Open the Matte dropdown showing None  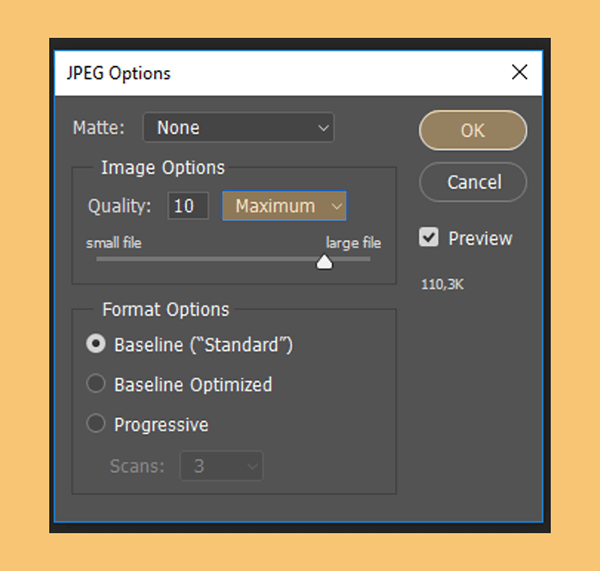point(238,127)
